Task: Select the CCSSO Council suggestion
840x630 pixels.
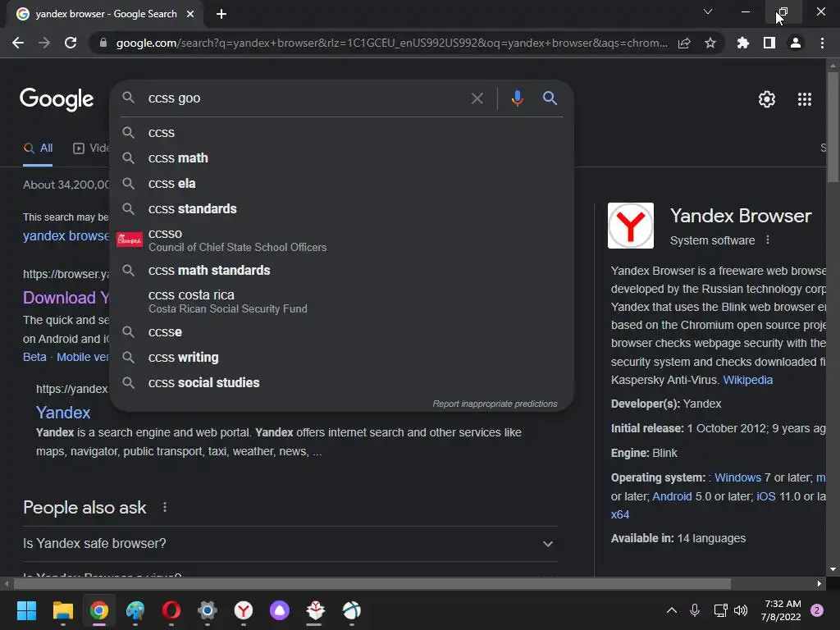Action: click(x=342, y=240)
